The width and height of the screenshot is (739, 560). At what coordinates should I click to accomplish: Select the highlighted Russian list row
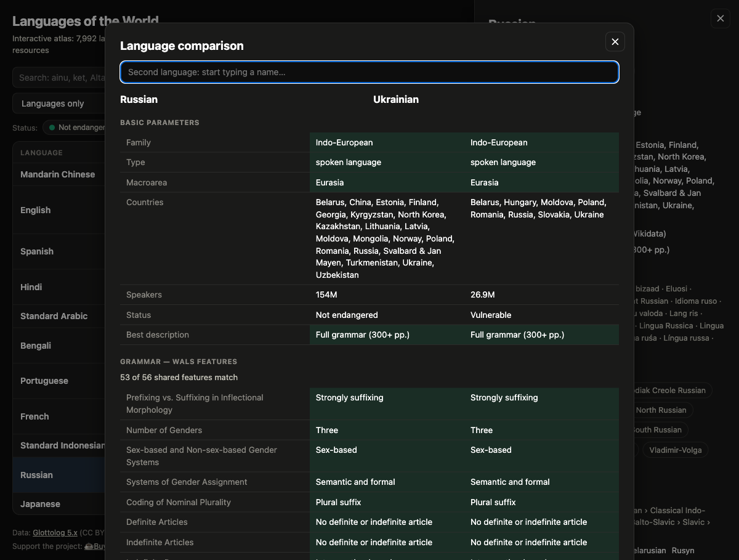59,475
